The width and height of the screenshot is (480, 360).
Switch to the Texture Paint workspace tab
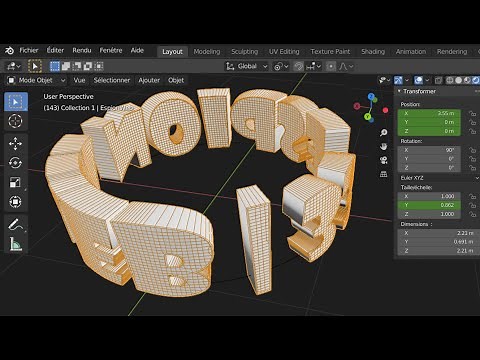[330, 52]
